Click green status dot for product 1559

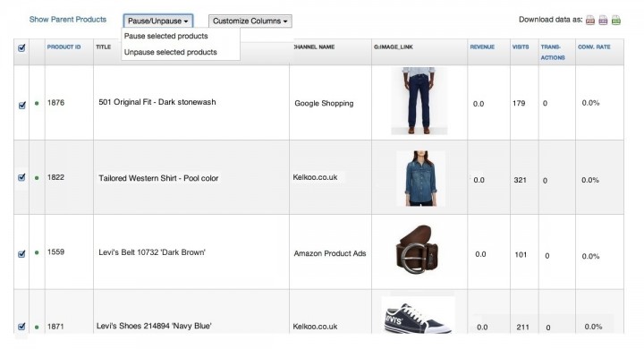(x=37, y=252)
